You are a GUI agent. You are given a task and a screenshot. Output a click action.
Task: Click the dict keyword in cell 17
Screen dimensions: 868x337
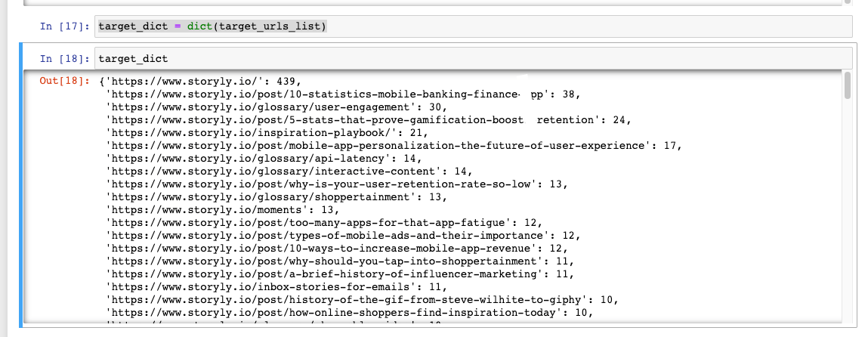(x=200, y=26)
